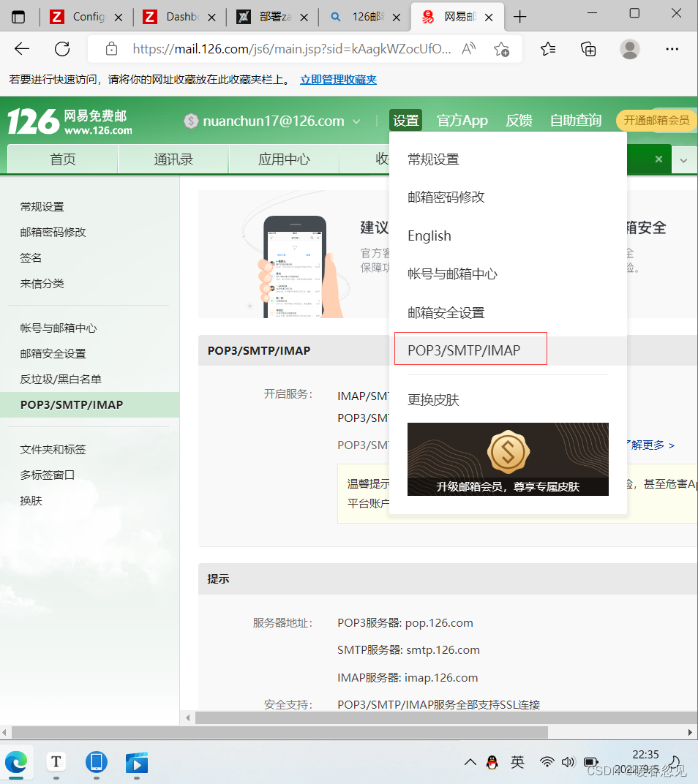Image resolution: width=698 pixels, height=784 pixels.
Task: Switch to the Dashboard browser tab
Action: coord(179,17)
